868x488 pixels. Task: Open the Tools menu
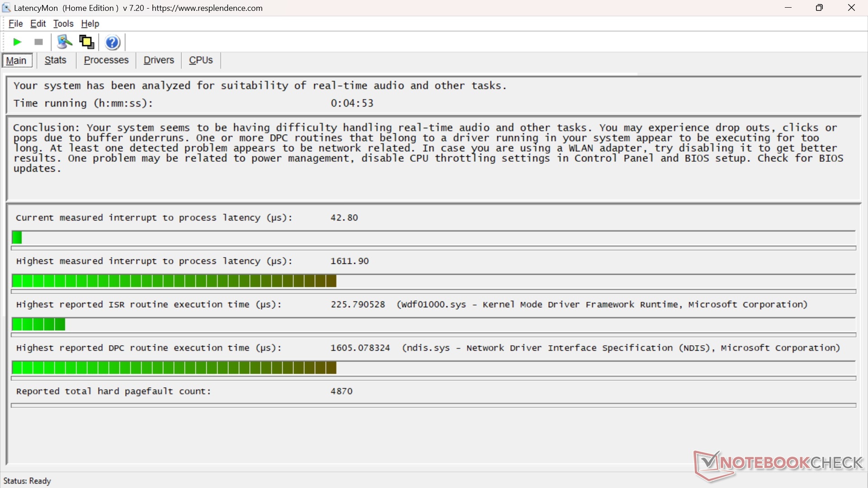point(63,23)
